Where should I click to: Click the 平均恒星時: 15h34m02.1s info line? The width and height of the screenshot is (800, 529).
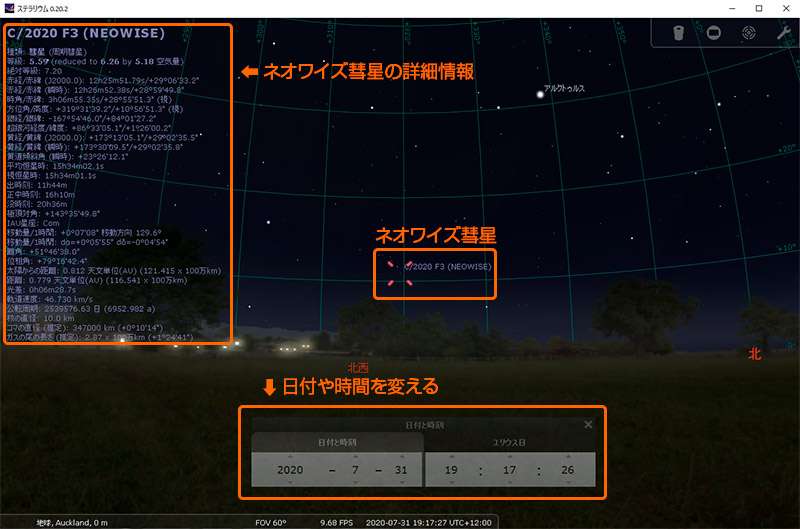click(55, 166)
